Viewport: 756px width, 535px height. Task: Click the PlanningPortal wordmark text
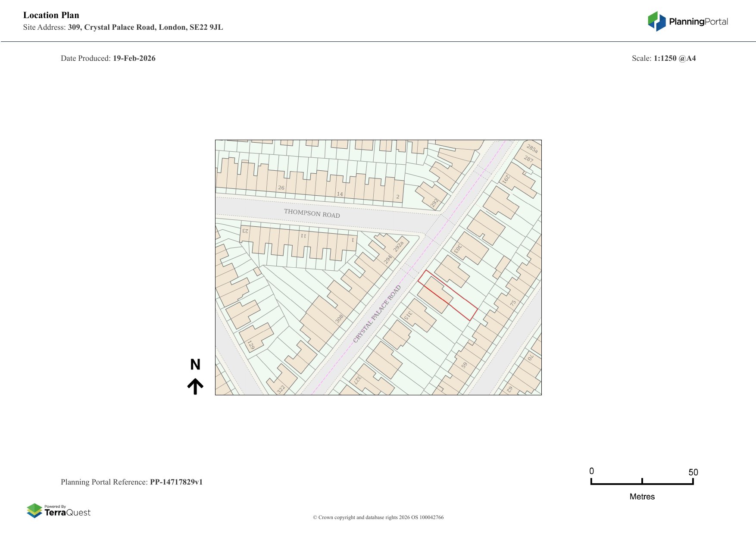pyautogui.click(x=698, y=22)
